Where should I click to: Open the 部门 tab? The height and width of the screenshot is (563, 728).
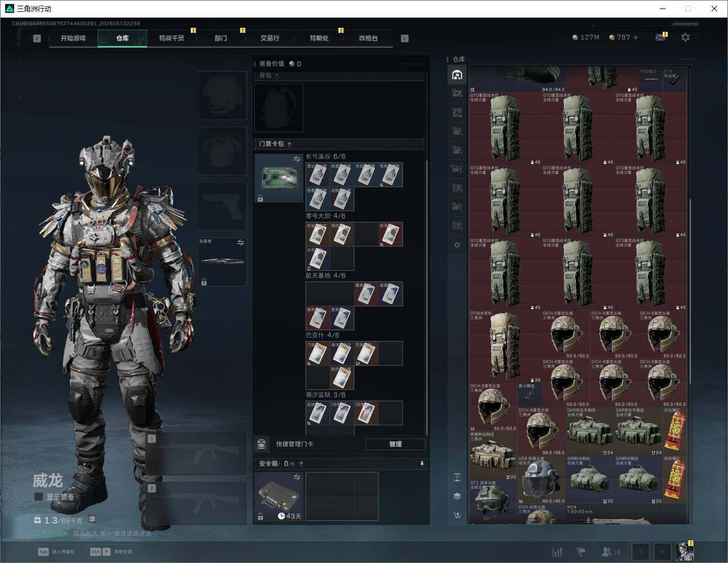[x=221, y=38]
